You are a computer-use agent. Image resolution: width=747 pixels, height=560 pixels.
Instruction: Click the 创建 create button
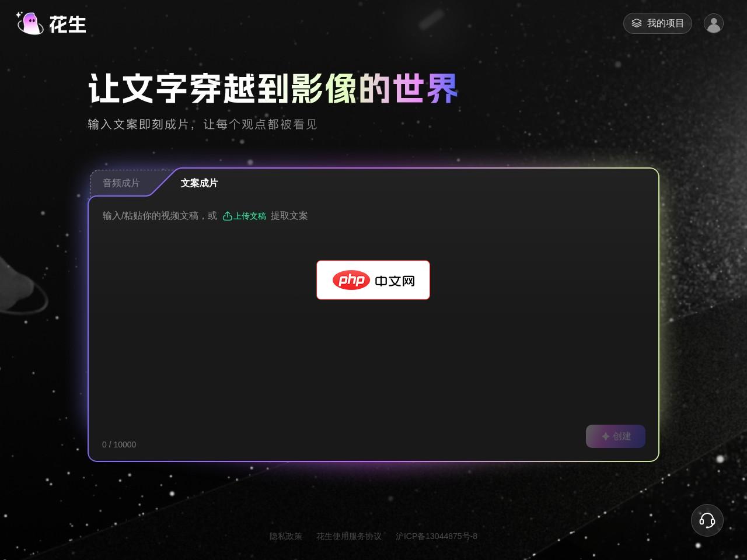click(x=616, y=436)
